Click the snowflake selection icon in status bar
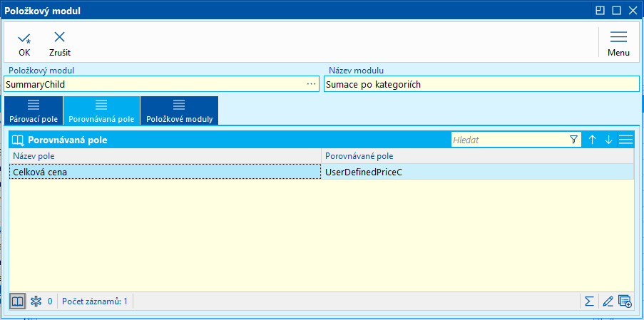This screenshot has width=644, height=320. 36,301
